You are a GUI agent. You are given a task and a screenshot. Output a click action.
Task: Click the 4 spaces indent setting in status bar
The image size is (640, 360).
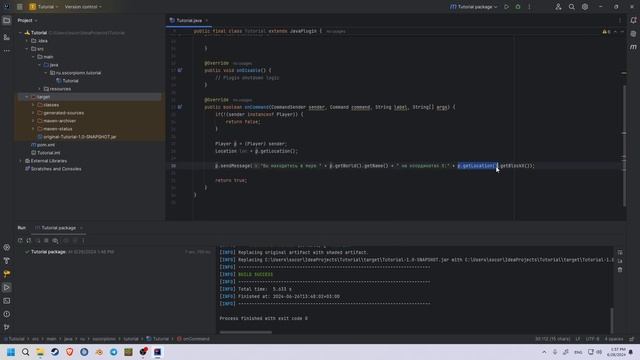[614, 339]
